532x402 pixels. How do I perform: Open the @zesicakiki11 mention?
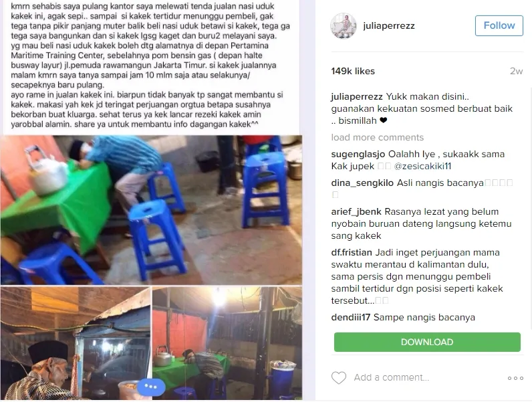(x=422, y=166)
